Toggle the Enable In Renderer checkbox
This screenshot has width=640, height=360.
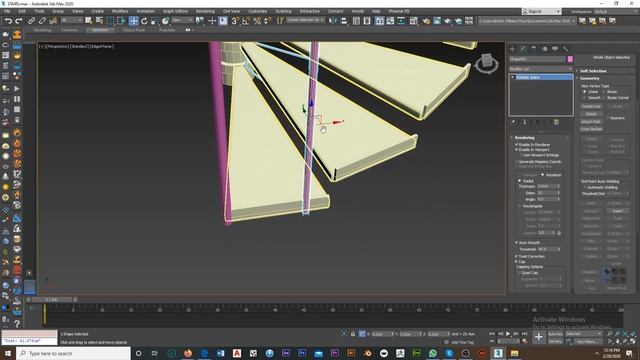(517, 144)
